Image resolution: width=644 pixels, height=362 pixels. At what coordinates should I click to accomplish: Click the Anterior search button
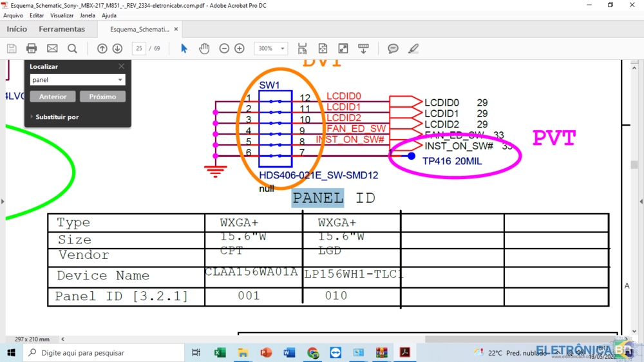tap(53, 97)
